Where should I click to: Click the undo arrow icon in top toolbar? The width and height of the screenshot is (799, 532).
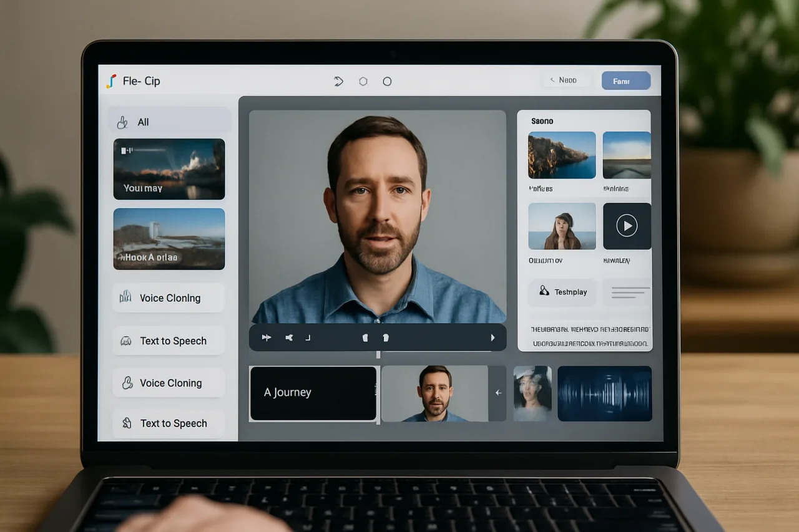coord(339,81)
